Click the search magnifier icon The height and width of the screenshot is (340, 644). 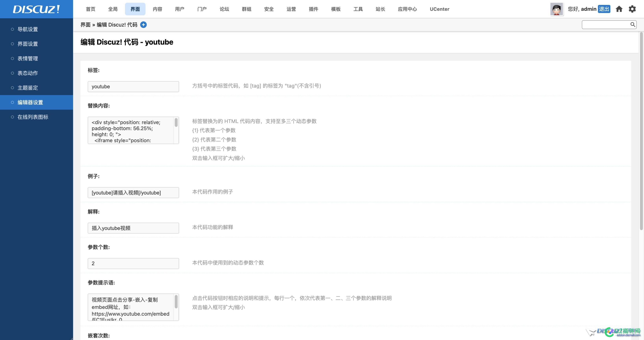click(x=633, y=25)
